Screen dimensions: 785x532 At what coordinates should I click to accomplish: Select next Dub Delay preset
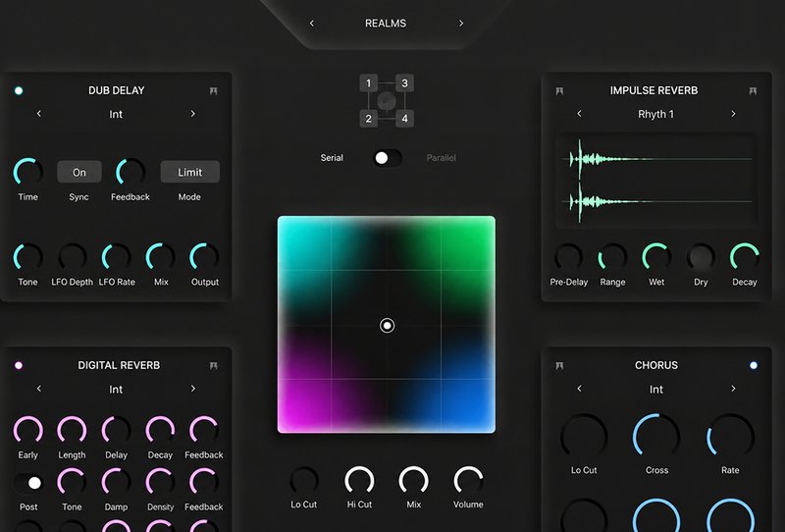click(x=192, y=114)
